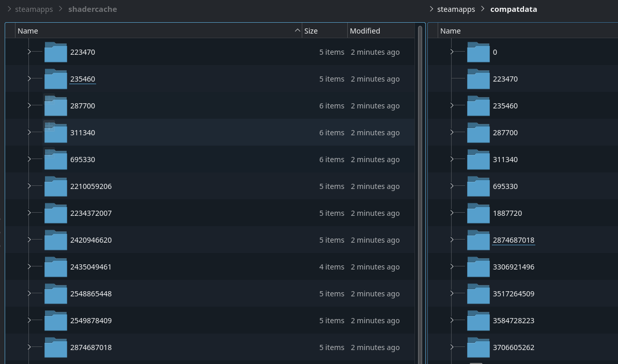
Task: Toggle selection marker on 695330 shadercache folder
Action: pyautogui.click(x=49, y=153)
